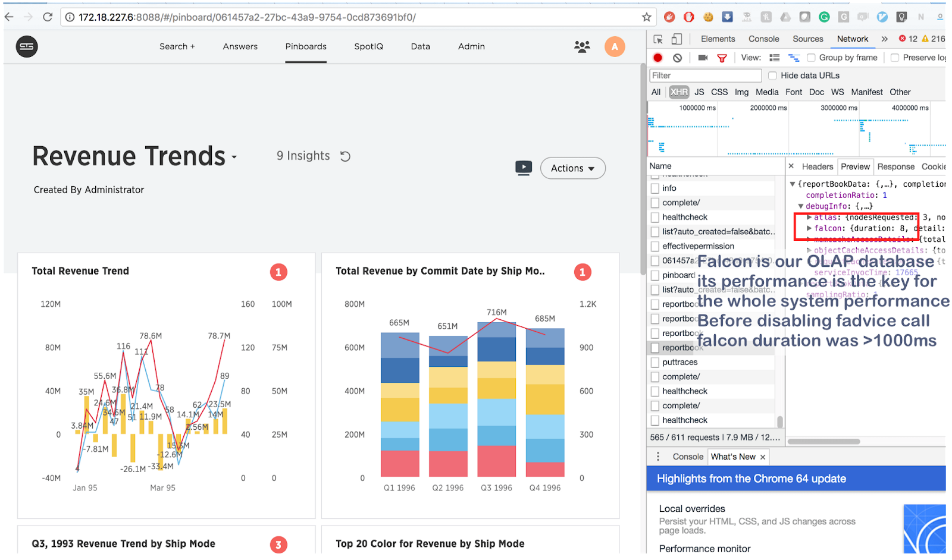
Task: Check the Hide data URLs option
Action: pos(772,75)
